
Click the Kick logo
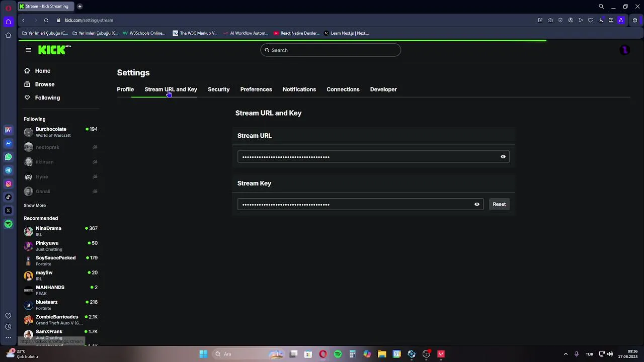[x=54, y=50]
